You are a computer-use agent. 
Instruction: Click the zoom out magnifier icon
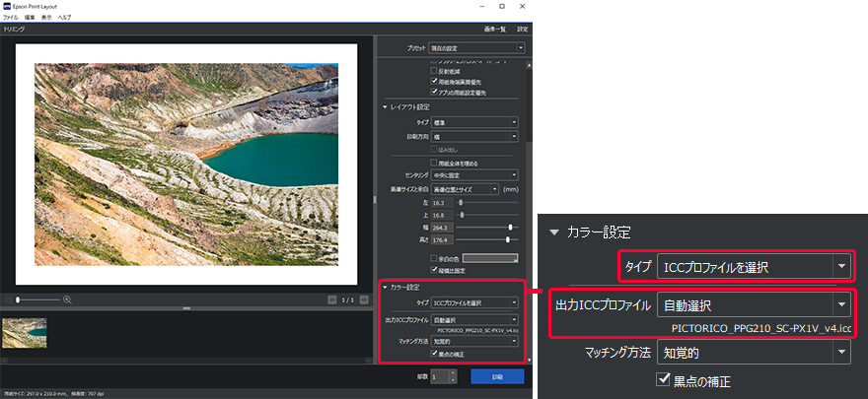point(8,299)
